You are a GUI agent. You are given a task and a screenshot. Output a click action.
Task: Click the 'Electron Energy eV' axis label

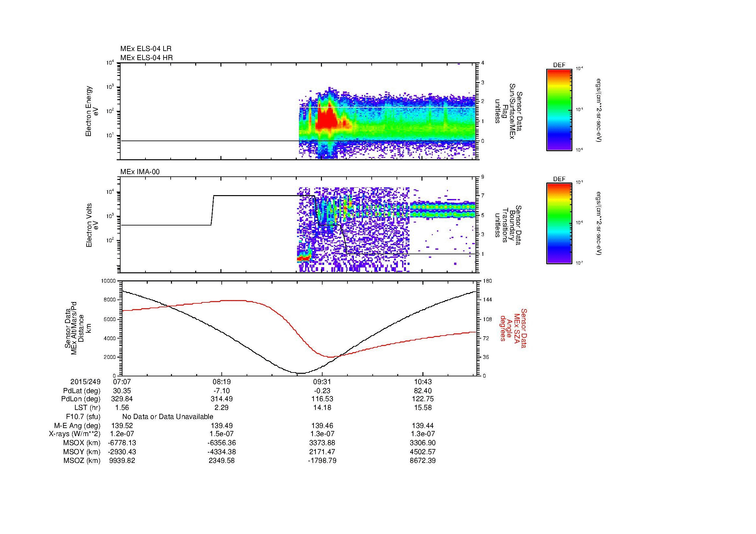click(92, 111)
